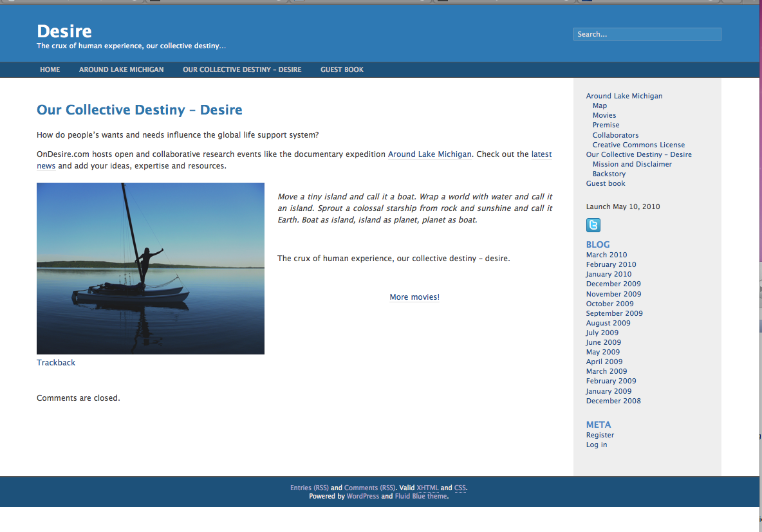Viewport: 762px width, 532px height.
Task: Select OUR COLLECTIVE DESTINY – DESIRE nav item
Action: click(242, 69)
